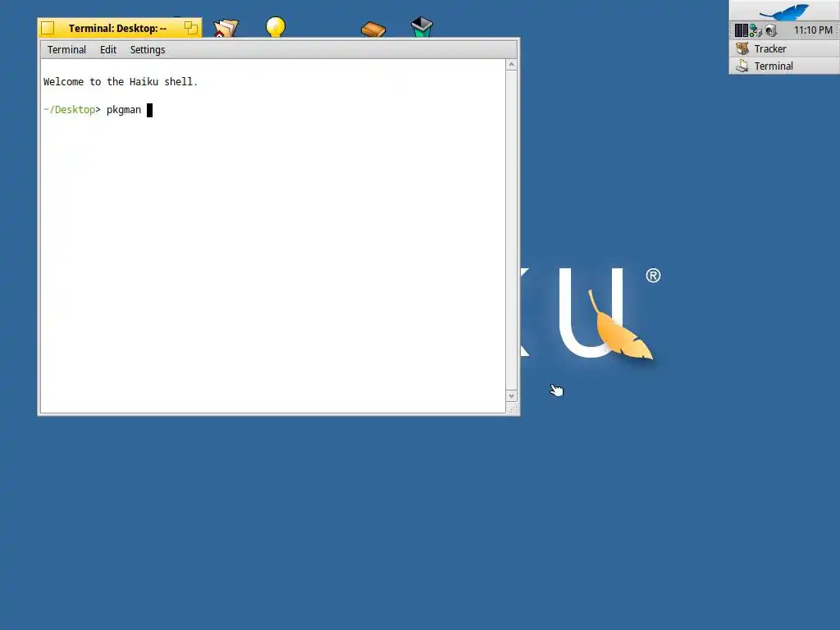Screen dimensions: 840x630
Task: Click the Haiku leaf Deskbar menu
Action: 784,11
